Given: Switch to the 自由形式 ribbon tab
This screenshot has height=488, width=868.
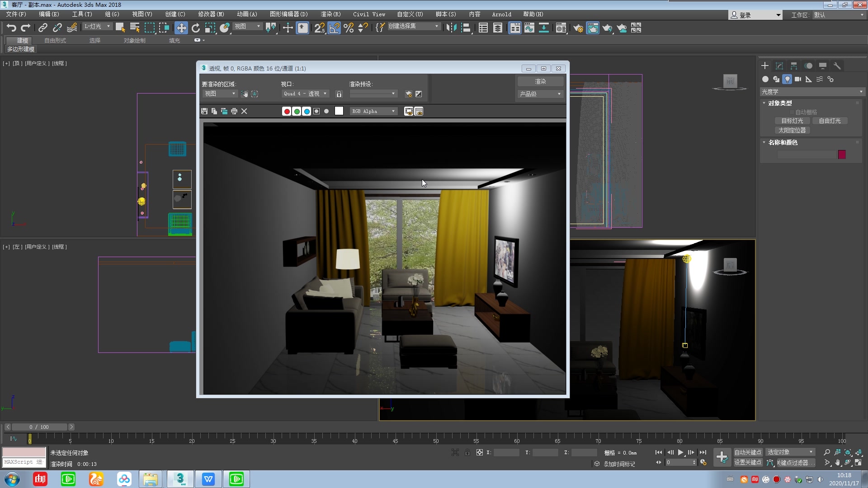Looking at the screenshot, I should pos(54,40).
